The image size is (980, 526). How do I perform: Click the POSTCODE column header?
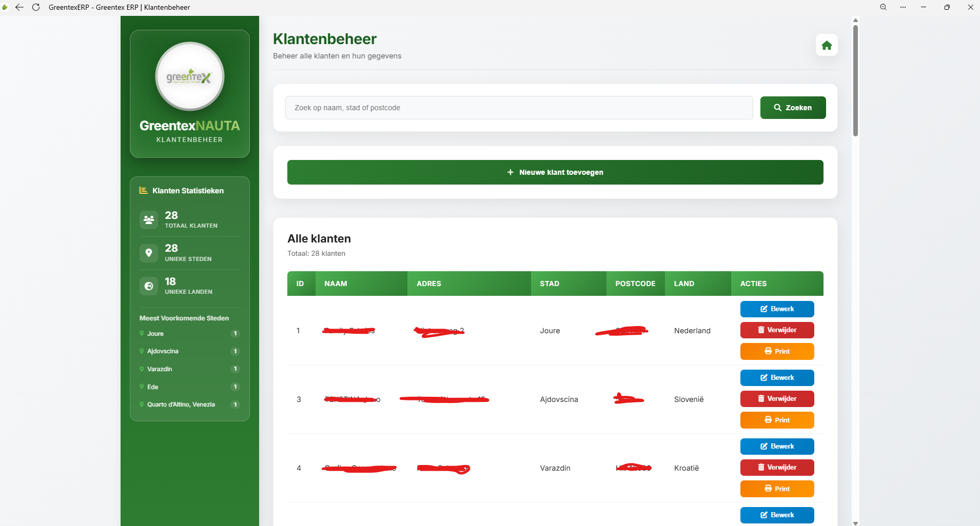635,284
